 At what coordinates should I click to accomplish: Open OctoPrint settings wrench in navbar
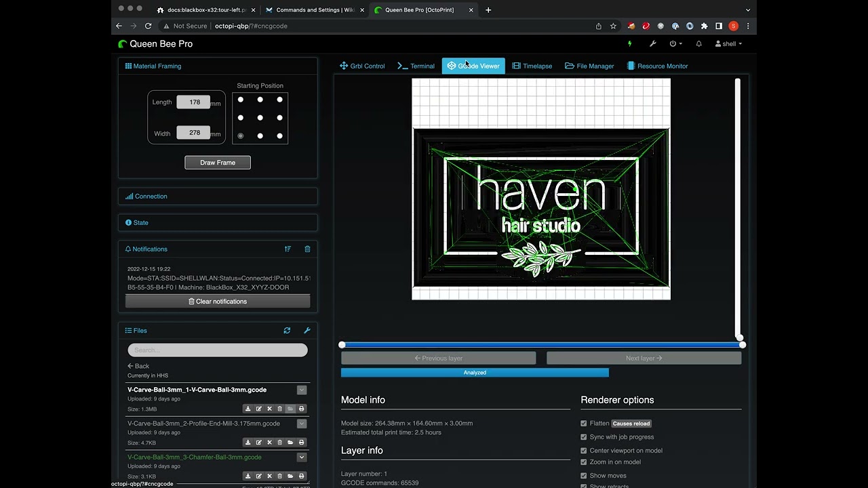(652, 44)
